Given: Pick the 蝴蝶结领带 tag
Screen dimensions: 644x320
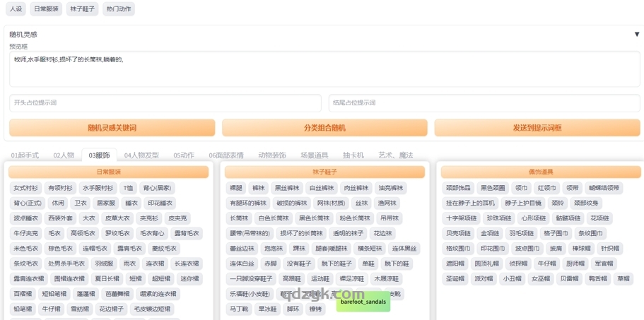Looking at the screenshot, I should pos(604,189).
